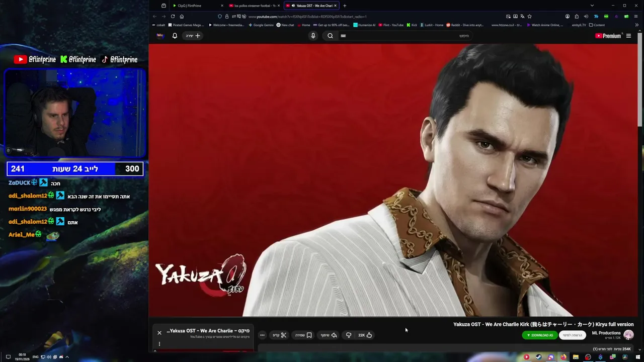Click the ML Productions channel avatar
The image size is (644, 362).
tap(628, 335)
